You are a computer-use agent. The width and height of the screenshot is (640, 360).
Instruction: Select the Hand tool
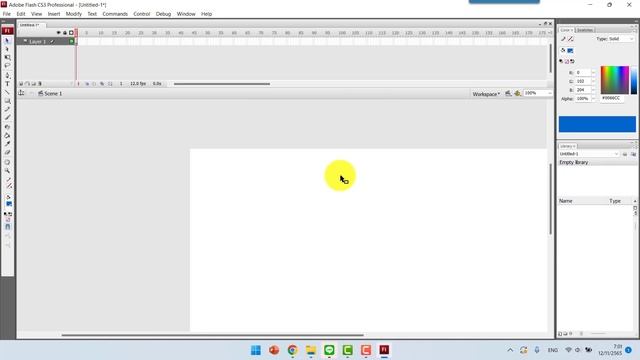(x=7, y=162)
